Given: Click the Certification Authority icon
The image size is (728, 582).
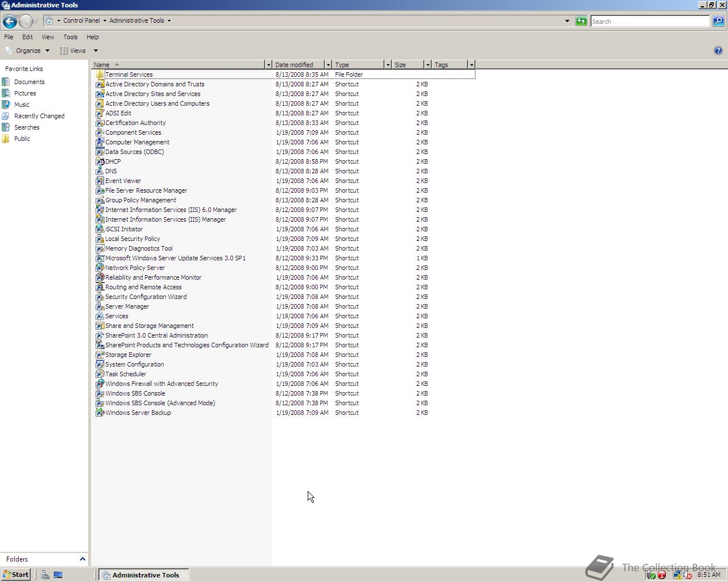Looking at the screenshot, I should (100, 123).
